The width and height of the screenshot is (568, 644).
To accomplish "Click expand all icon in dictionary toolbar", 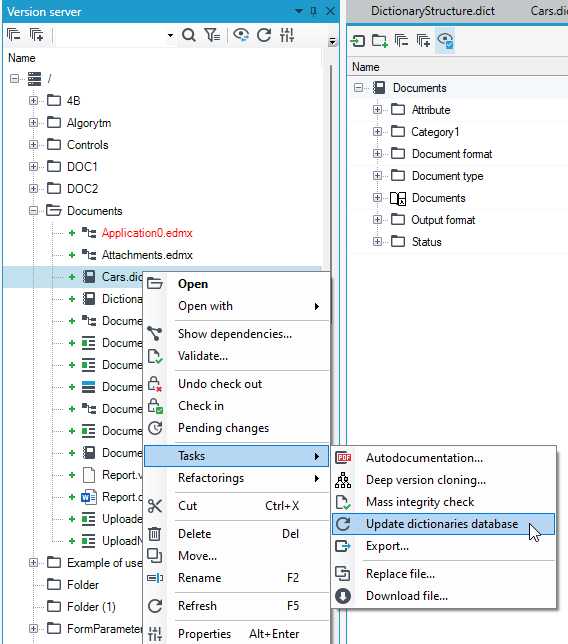I will [x=423, y=41].
